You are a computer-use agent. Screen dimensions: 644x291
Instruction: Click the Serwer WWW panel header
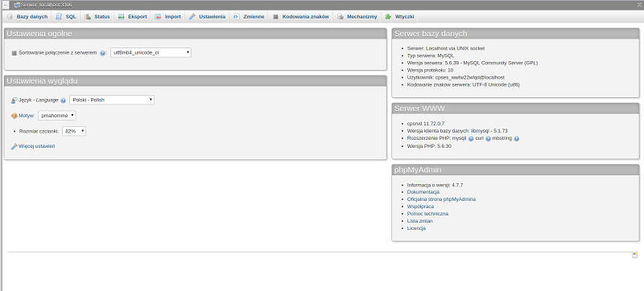pos(515,109)
